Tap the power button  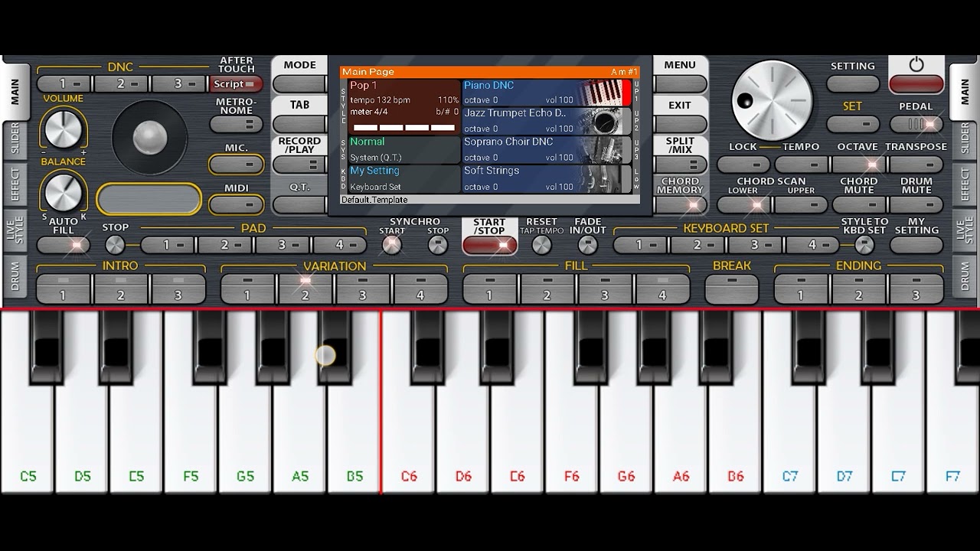[x=916, y=83]
